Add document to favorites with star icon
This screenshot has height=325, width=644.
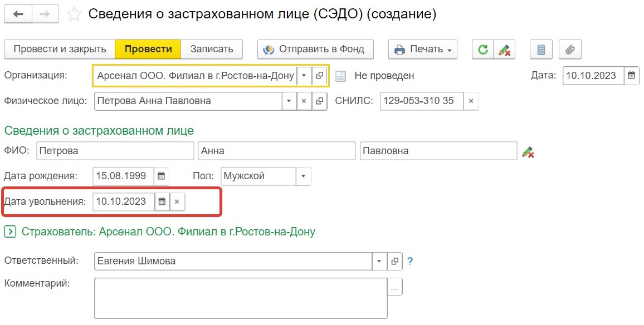point(74,14)
